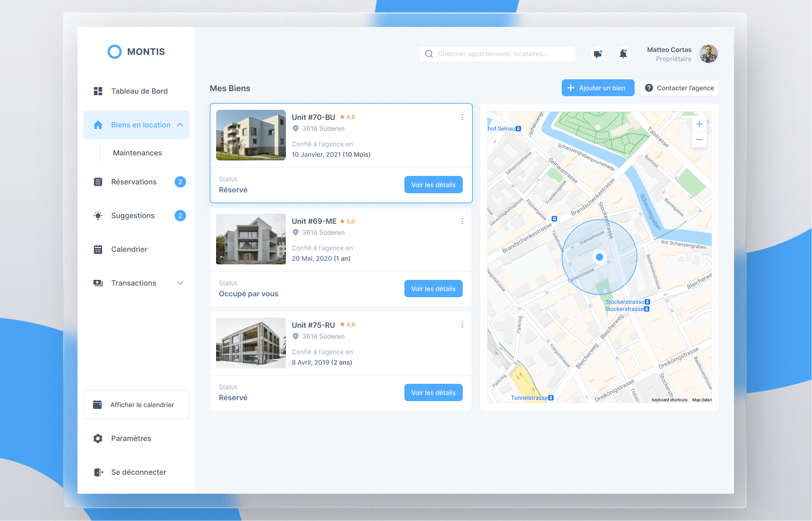Click the Réservations badge count
Image resolution: width=812 pixels, height=521 pixels.
tap(180, 182)
